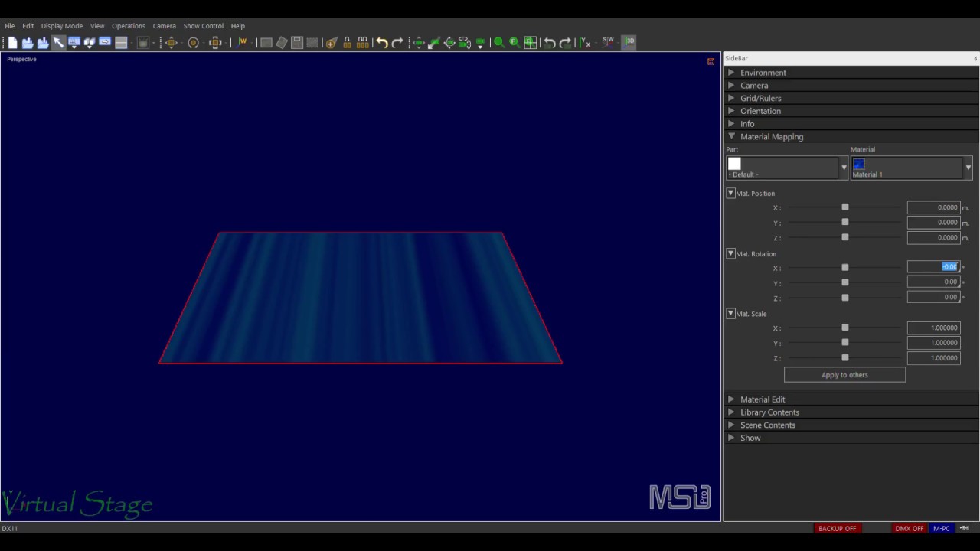Open the Material dropdown
980x551 pixels.
click(x=968, y=168)
